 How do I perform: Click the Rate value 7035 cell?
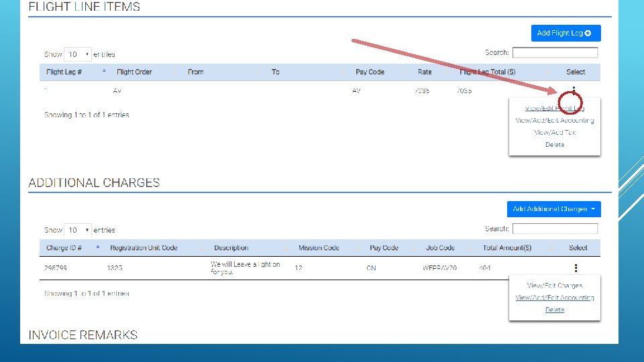(x=422, y=90)
